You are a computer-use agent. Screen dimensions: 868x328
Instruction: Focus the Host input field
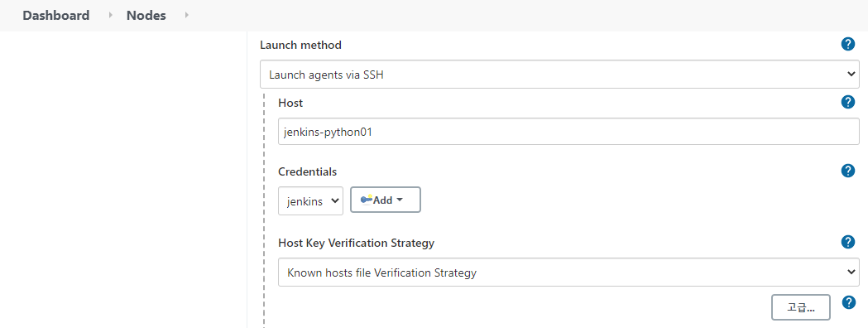568,132
